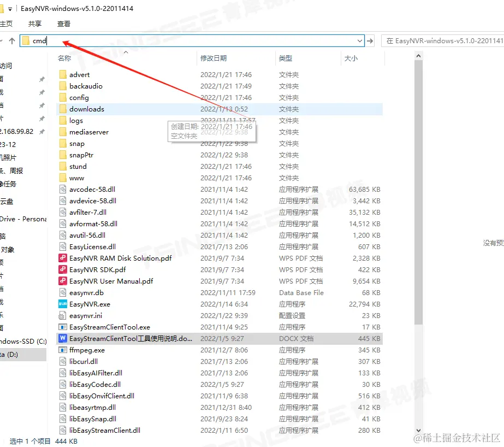This screenshot has width=504, height=447.
Task: Select the 云盘 item in navigation pane
Action: point(7,202)
